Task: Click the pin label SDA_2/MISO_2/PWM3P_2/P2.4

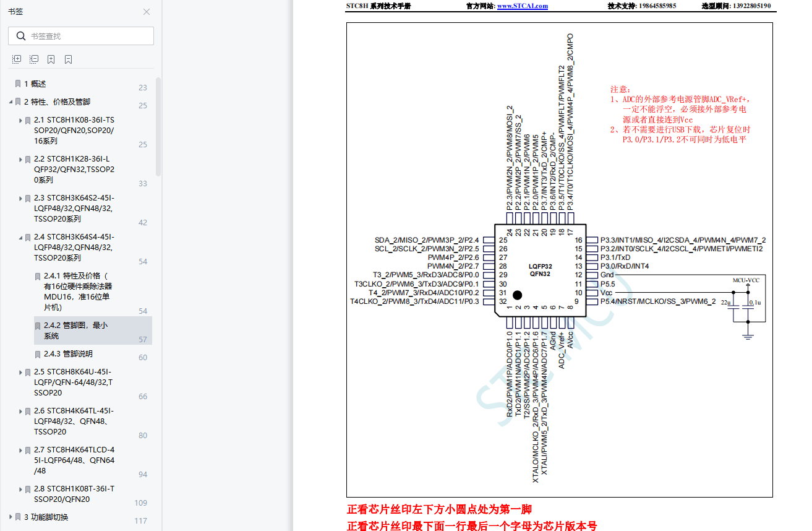Action: click(x=427, y=240)
